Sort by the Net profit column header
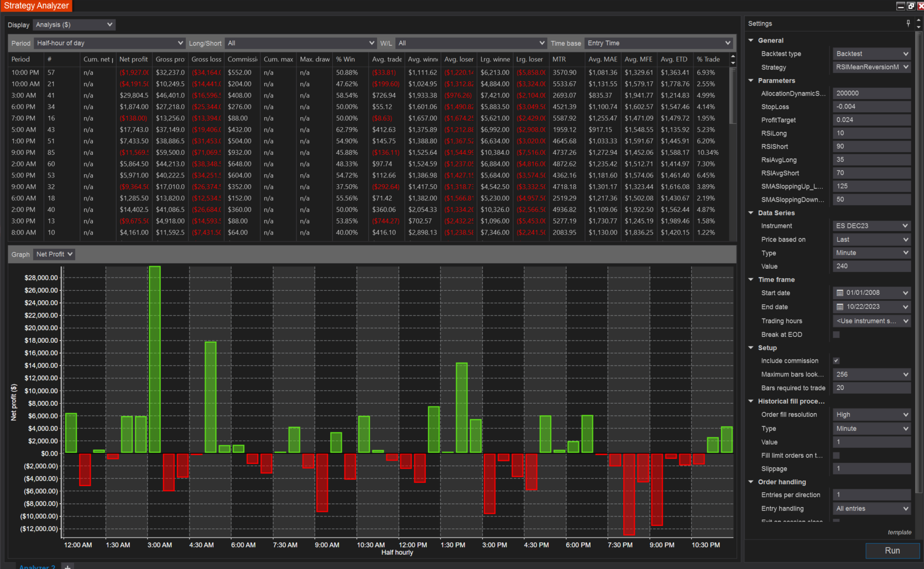The width and height of the screenshot is (924, 569). click(x=134, y=59)
